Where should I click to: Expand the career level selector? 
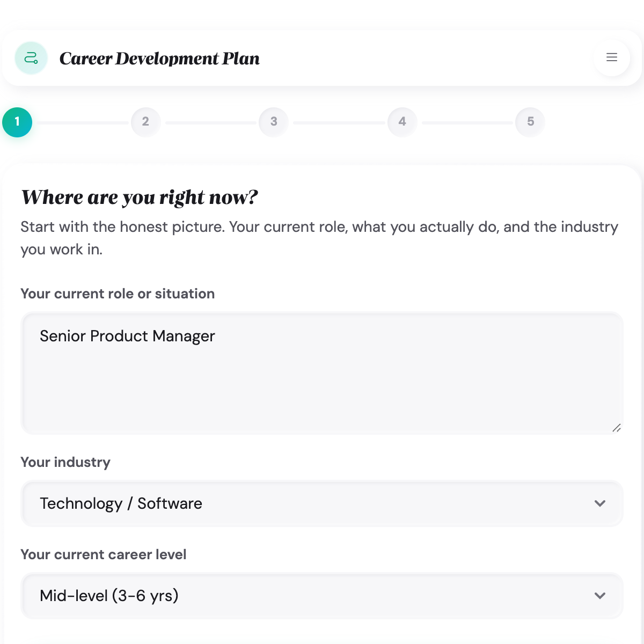point(322,596)
